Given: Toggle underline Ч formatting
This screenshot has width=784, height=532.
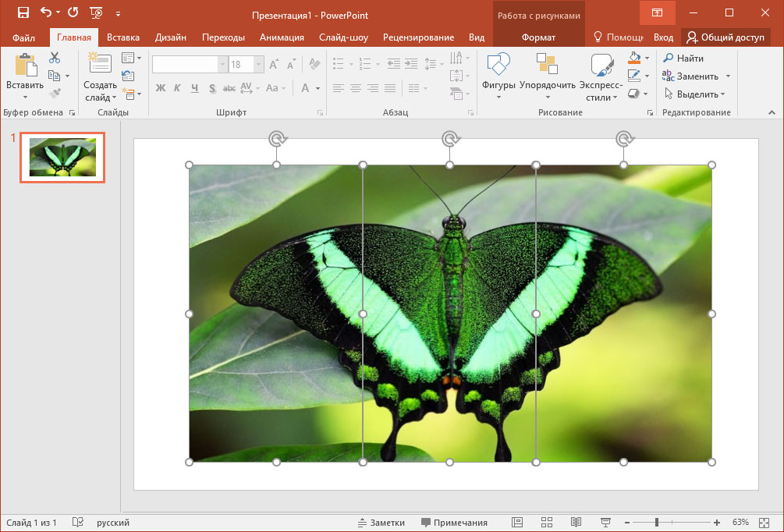Looking at the screenshot, I should [x=195, y=88].
